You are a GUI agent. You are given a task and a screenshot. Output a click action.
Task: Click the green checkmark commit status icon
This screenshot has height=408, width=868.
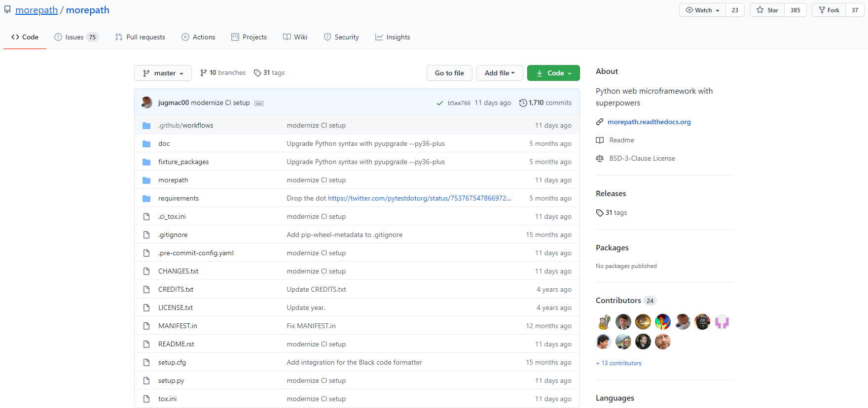click(x=440, y=103)
